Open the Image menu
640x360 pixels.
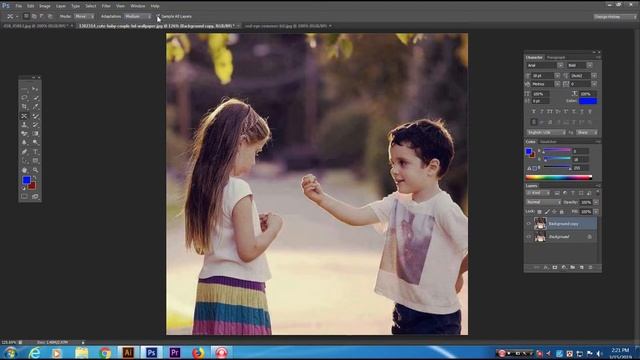coord(45,6)
